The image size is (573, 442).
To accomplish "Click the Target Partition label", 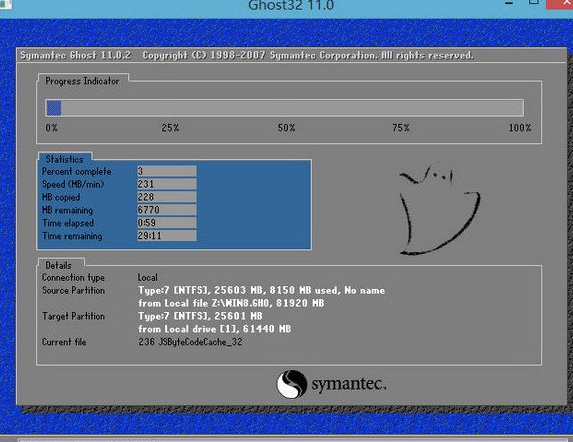I will click(x=73, y=316).
